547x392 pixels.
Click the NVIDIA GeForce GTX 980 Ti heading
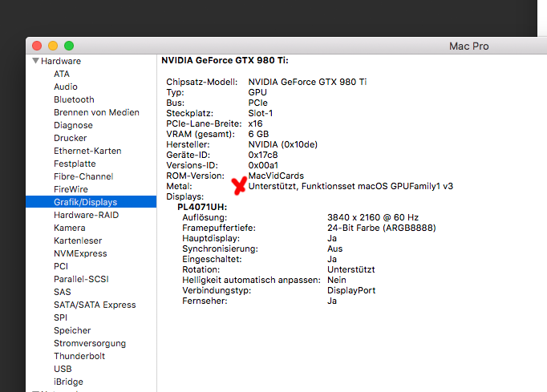tap(225, 60)
